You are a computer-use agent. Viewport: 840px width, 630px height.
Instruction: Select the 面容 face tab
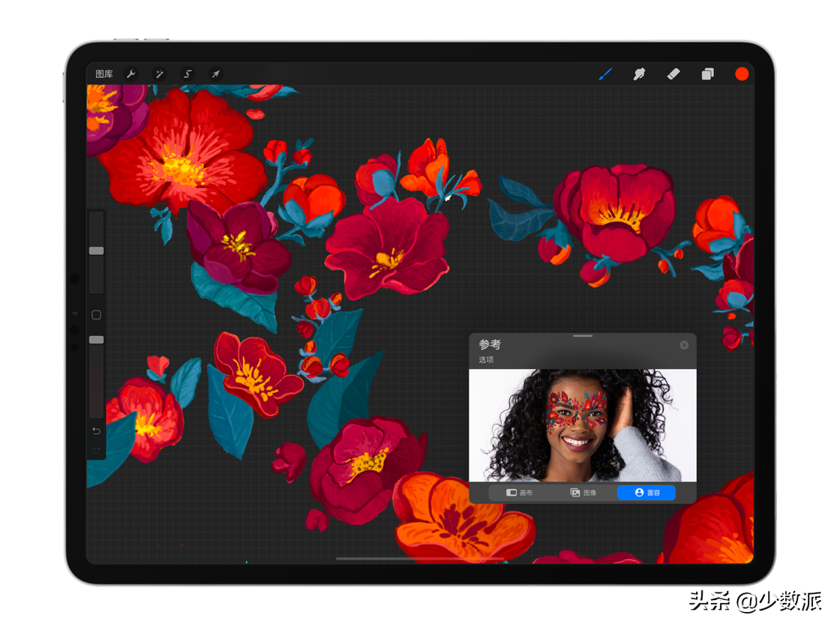click(x=646, y=493)
